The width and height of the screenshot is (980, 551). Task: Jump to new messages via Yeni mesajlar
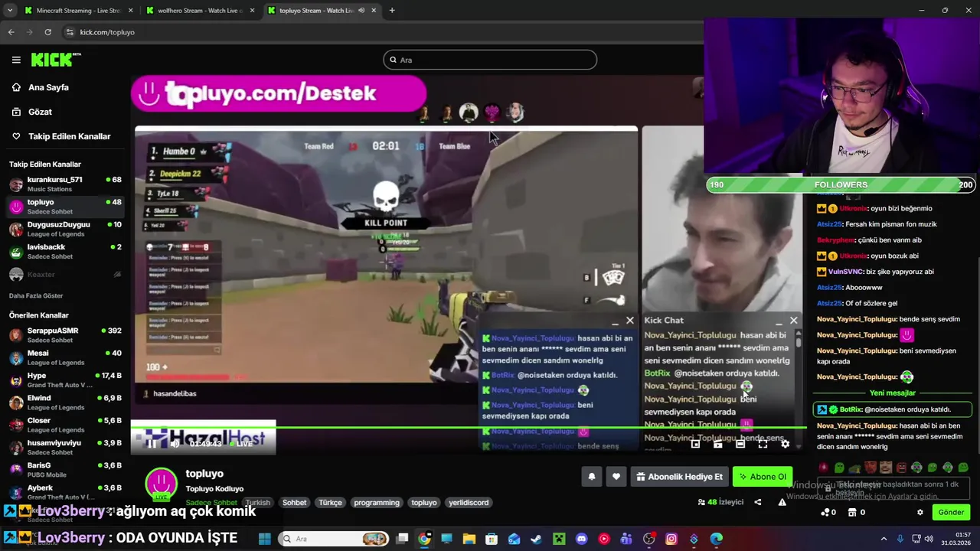click(893, 393)
